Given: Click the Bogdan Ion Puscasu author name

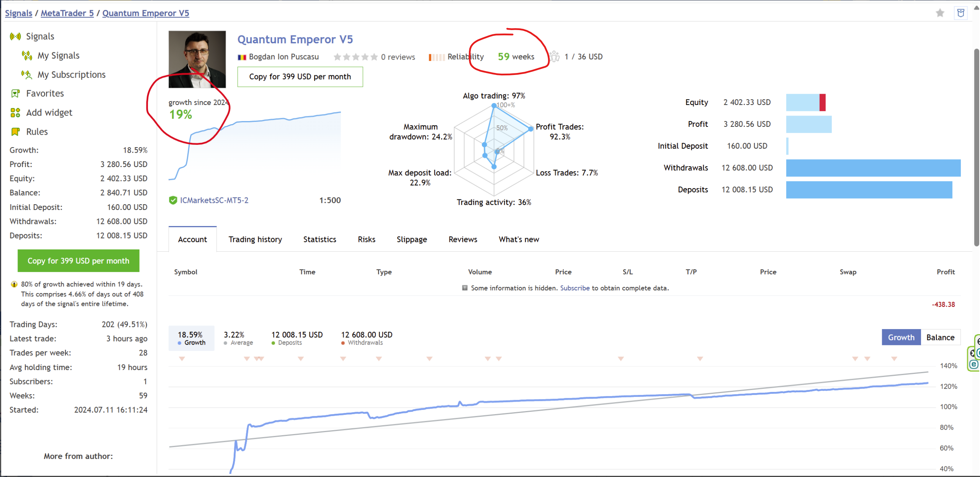Looking at the screenshot, I should [284, 57].
